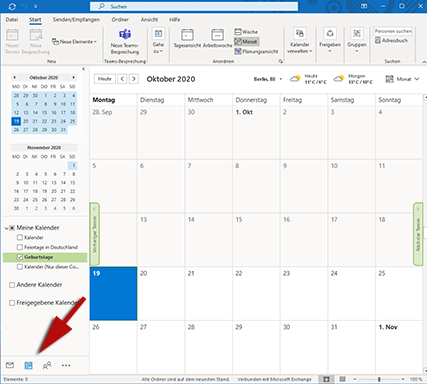Enable the Kalender checkbox
The height and width of the screenshot is (384, 427).
(x=20, y=237)
